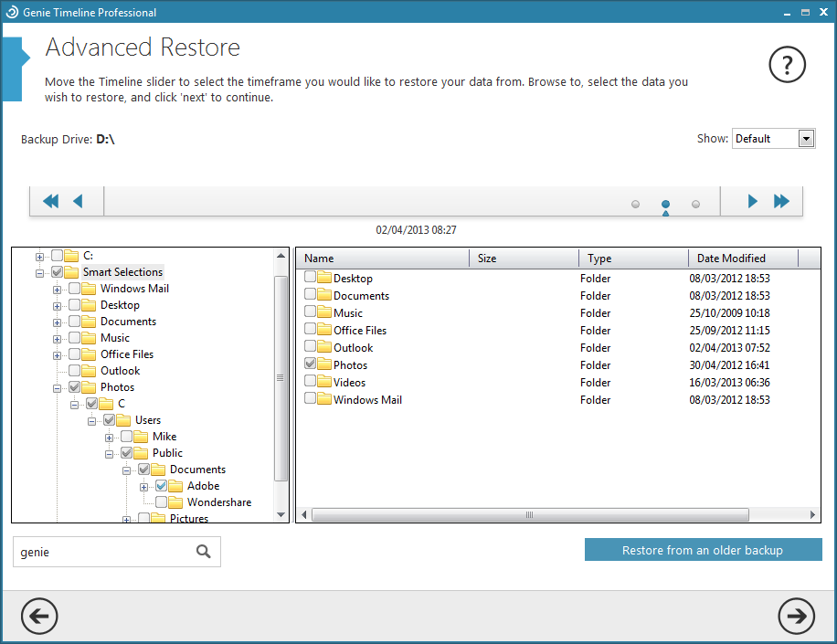Check the Desktop folder in file list
This screenshot has height=644, width=837.
coord(311,278)
